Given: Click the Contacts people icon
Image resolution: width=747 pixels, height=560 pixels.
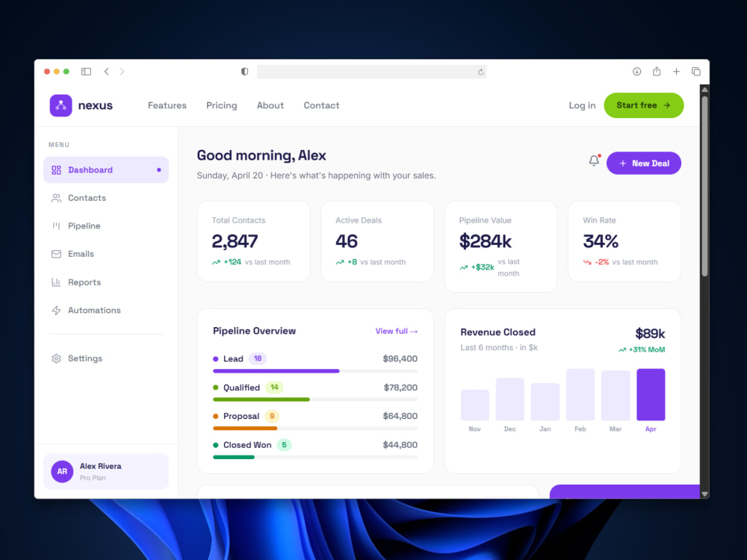Looking at the screenshot, I should point(56,198).
